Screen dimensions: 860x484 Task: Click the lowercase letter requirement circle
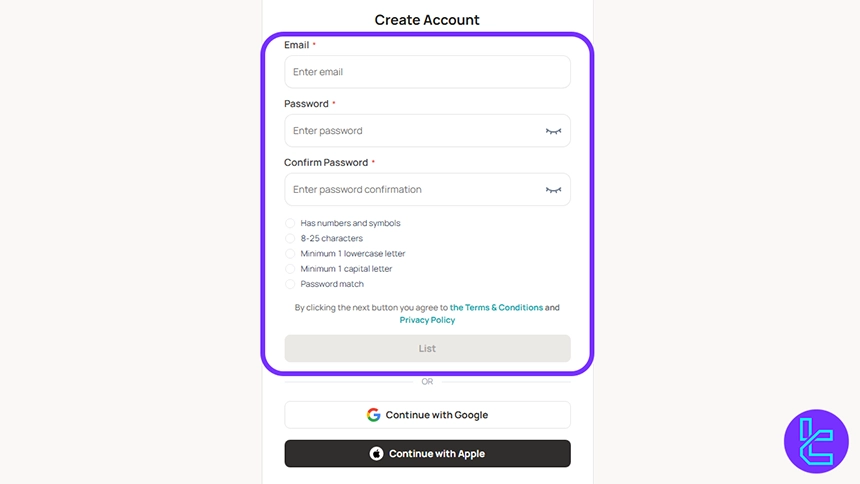(x=290, y=254)
